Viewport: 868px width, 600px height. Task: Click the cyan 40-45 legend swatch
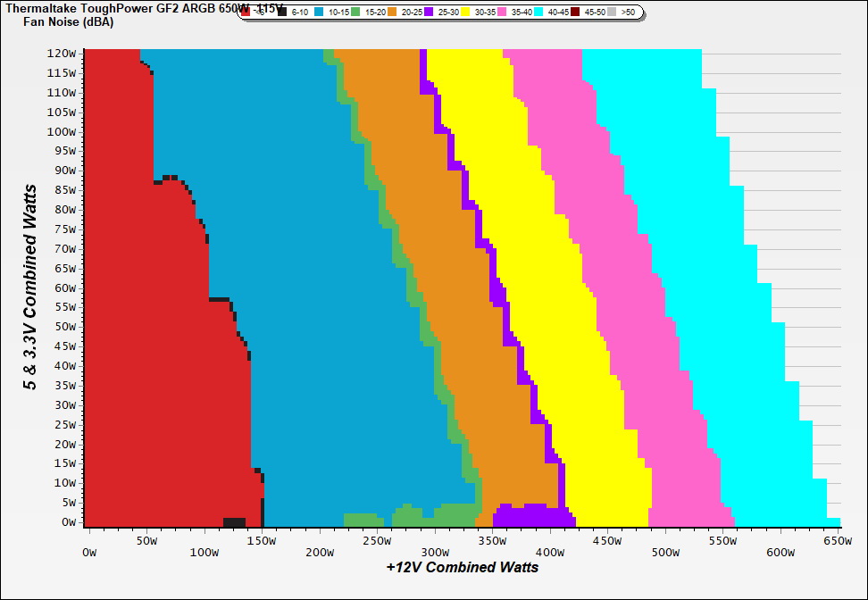click(539, 12)
